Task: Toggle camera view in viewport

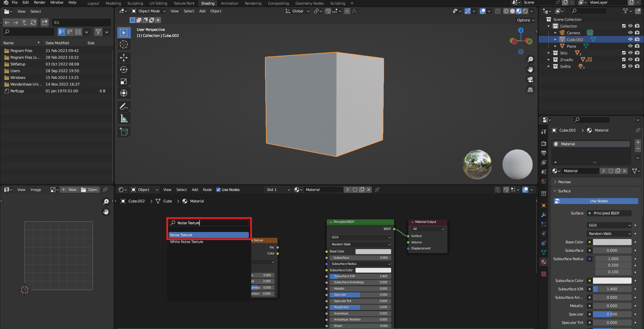Action: [530, 80]
